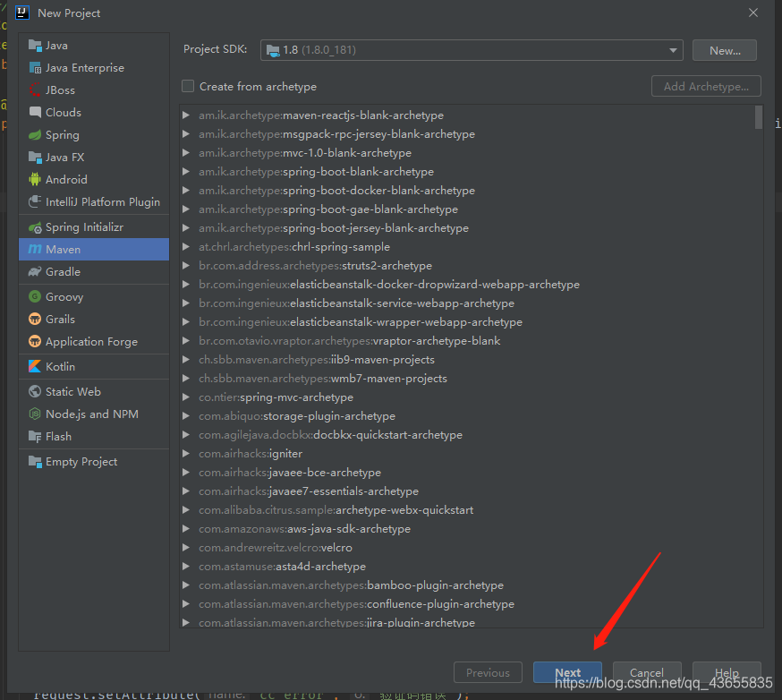Image resolution: width=782 pixels, height=700 pixels.
Task: Select the Maven m icon
Action: (x=35, y=249)
